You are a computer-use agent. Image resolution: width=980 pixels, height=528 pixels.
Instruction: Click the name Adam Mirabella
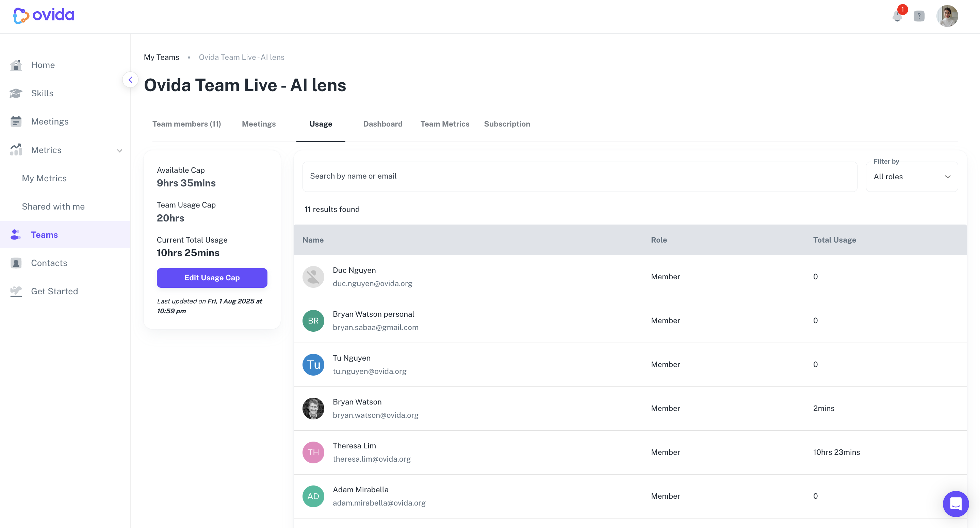pyautogui.click(x=360, y=490)
